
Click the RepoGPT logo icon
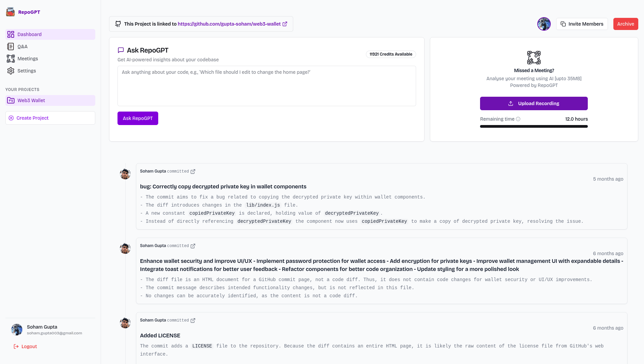pos(10,12)
